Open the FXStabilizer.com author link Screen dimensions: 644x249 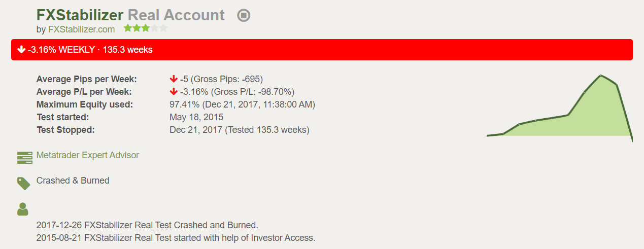pos(81,29)
